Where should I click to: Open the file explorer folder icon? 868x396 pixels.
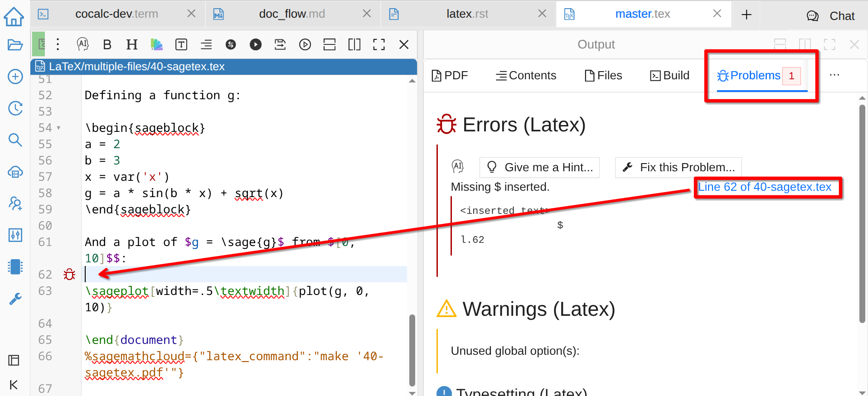tap(15, 45)
